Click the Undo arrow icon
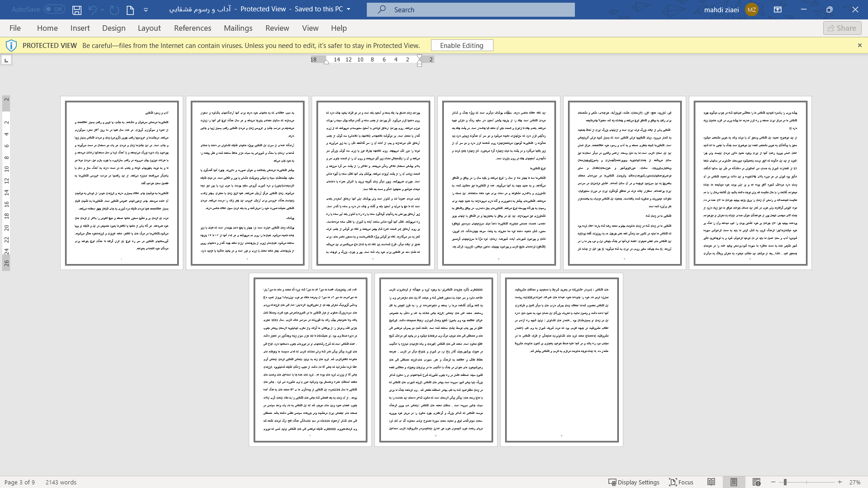 click(x=92, y=9)
